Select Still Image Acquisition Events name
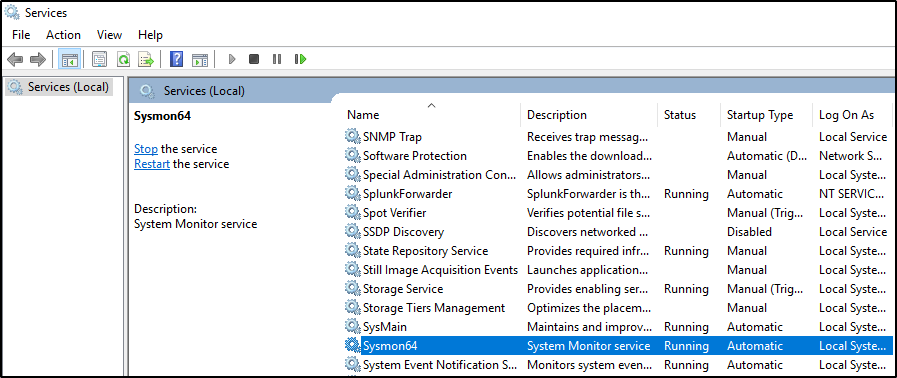Viewport: 897px width, 378px height. 440,269
